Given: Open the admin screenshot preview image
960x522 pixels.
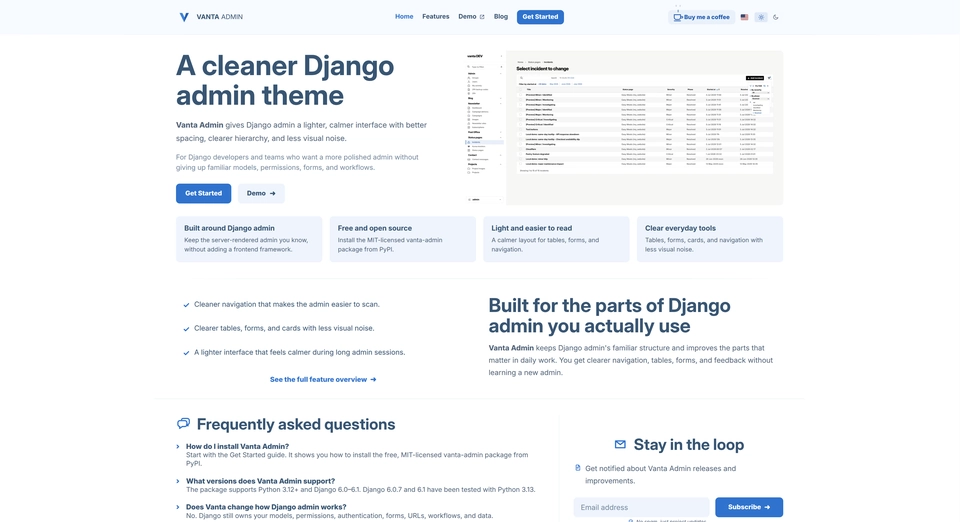Looking at the screenshot, I should [624, 128].
